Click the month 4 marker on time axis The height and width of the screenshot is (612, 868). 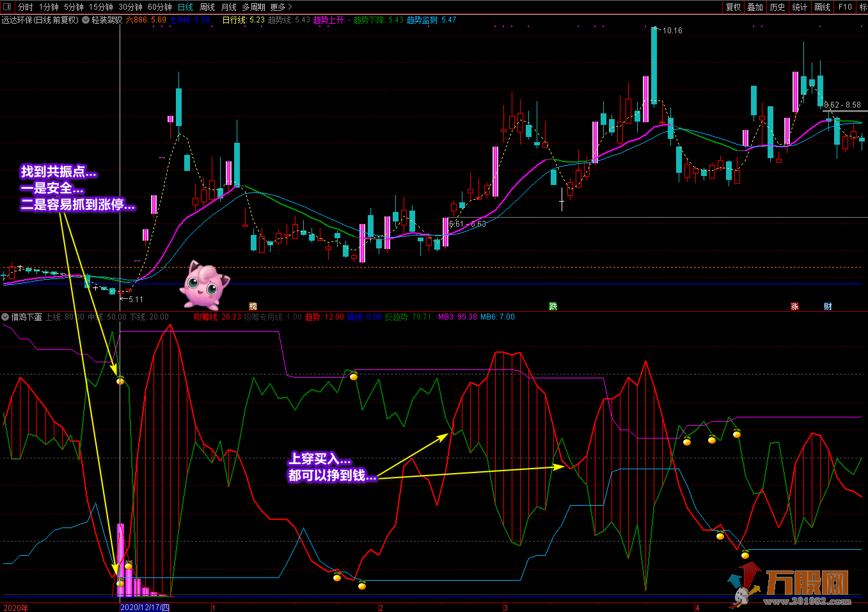pos(697,608)
